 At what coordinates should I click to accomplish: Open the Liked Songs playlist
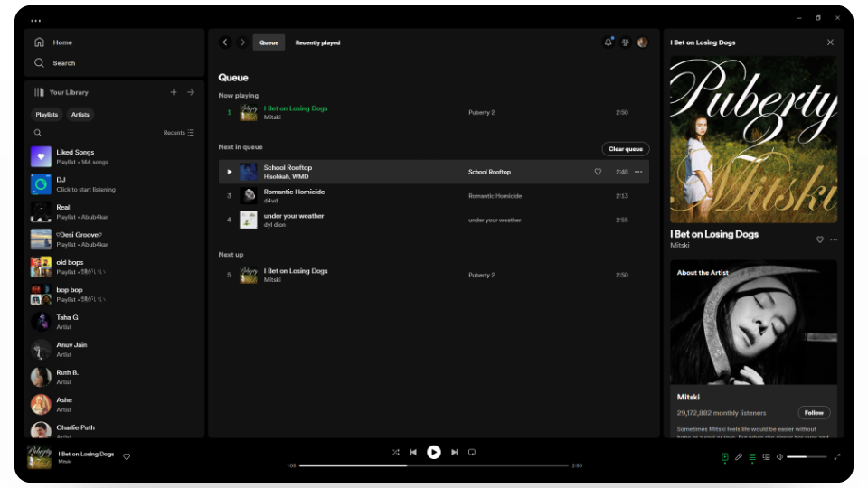coord(115,156)
